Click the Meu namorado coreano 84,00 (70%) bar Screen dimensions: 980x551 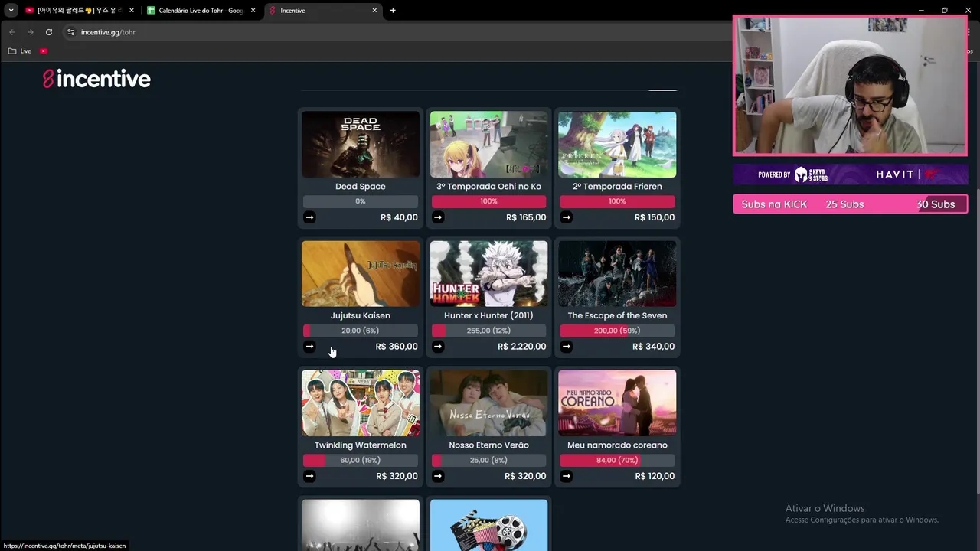click(x=617, y=460)
